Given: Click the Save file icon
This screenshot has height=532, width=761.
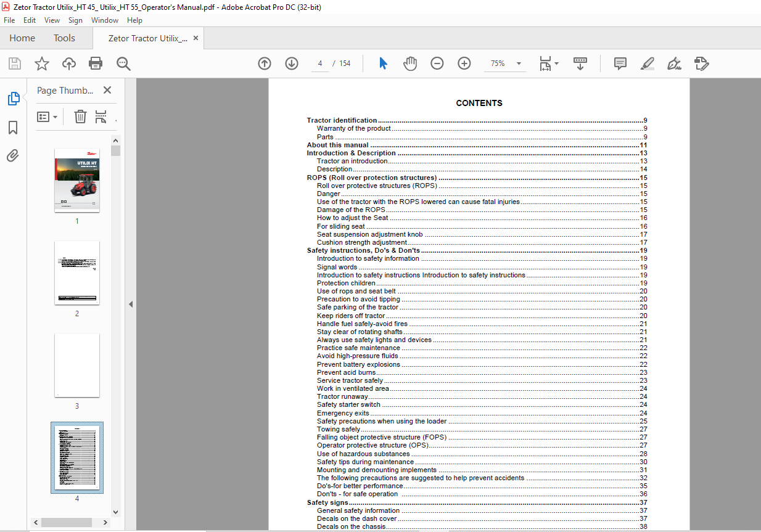Looking at the screenshot, I should [14, 63].
